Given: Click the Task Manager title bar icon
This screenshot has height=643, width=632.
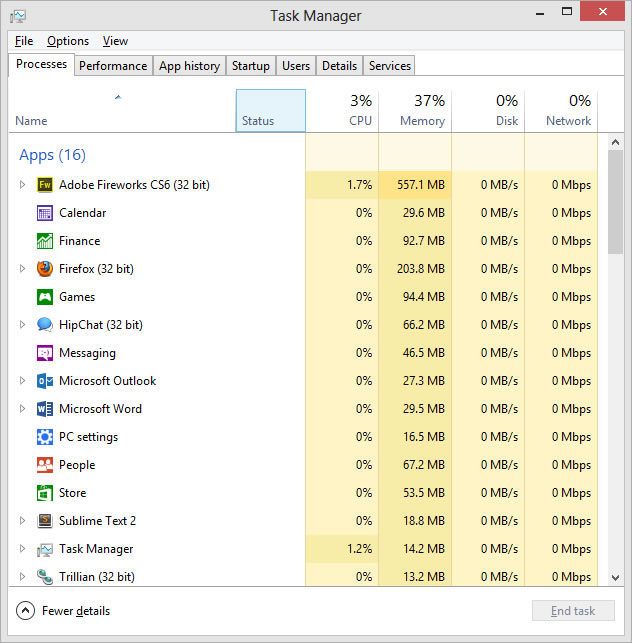Looking at the screenshot, I should point(18,16).
